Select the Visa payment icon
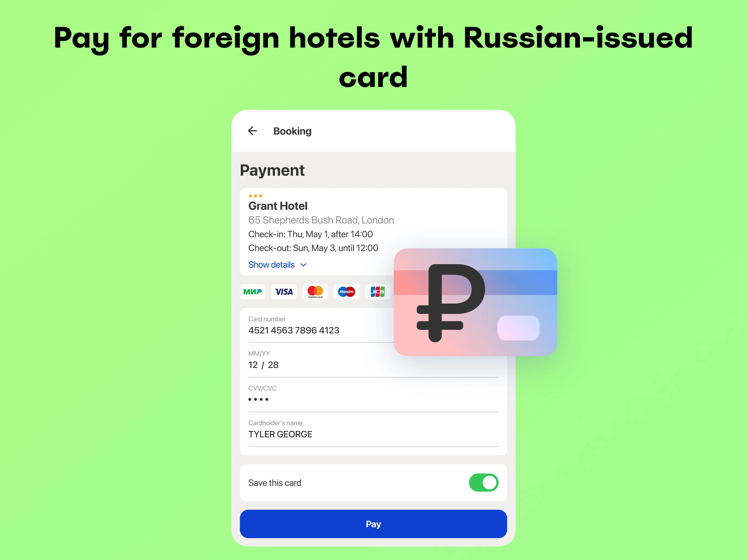The height and width of the screenshot is (560, 747). pos(284,291)
